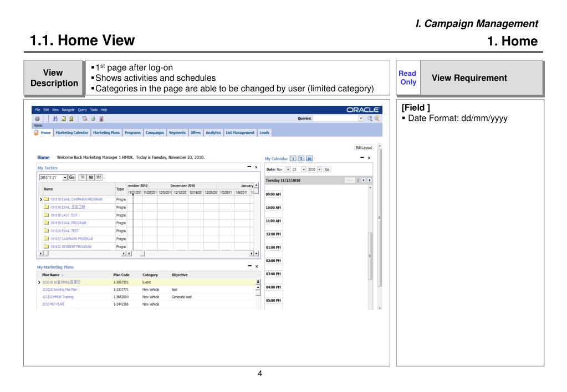The image size is (567, 392).
Task: Select 365 day range in My Tactics
Action: (x=99, y=177)
